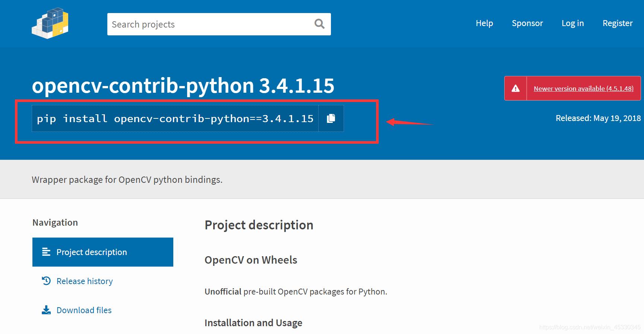The height and width of the screenshot is (334, 644).
Task: Open Newer version available (4.5.1.48) link
Action: (583, 89)
